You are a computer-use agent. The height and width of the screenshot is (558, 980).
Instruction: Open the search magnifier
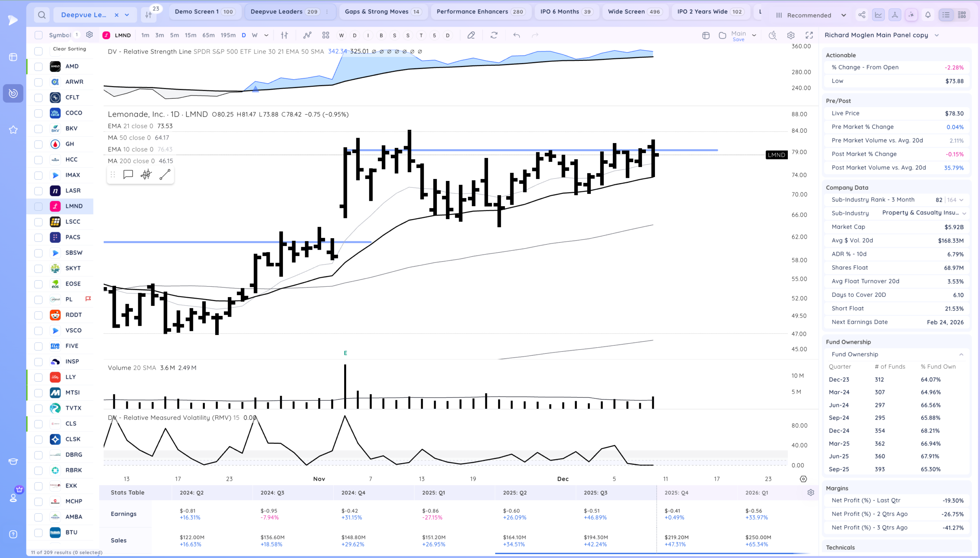click(x=42, y=15)
